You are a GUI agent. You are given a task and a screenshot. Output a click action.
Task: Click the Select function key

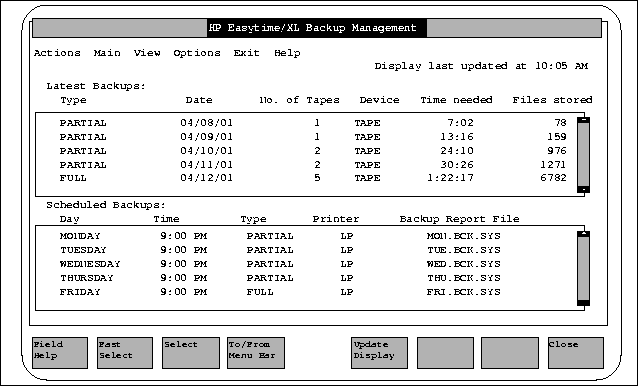point(190,353)
